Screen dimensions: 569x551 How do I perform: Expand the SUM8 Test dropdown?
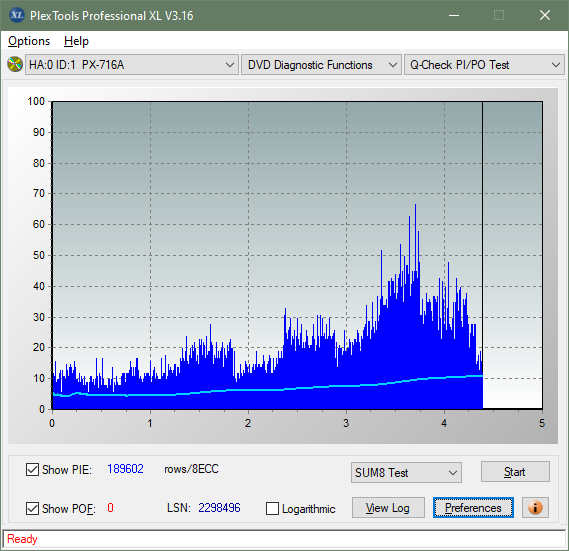click(x=406, y=473)
